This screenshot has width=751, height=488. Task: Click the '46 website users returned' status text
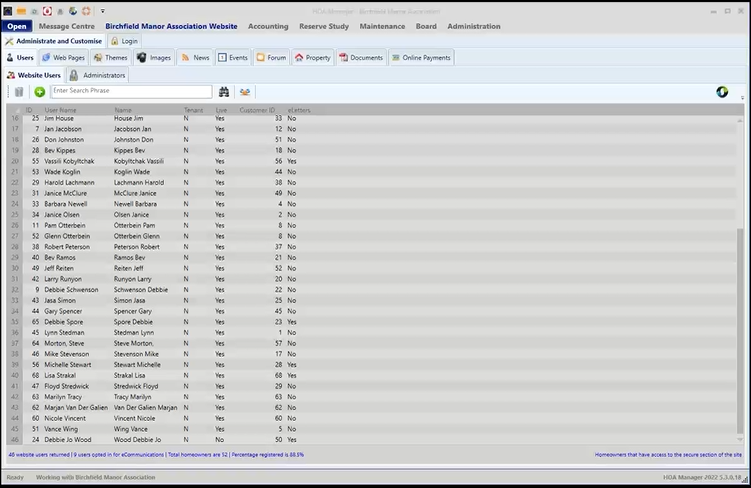tap(39, 454)
